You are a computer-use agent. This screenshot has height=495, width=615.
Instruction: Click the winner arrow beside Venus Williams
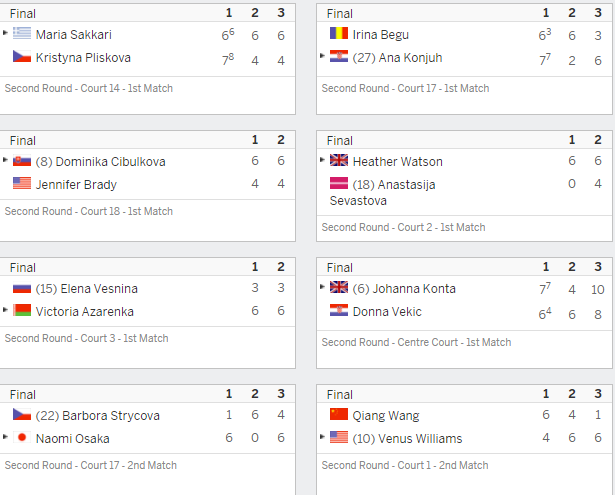(322, 437)
